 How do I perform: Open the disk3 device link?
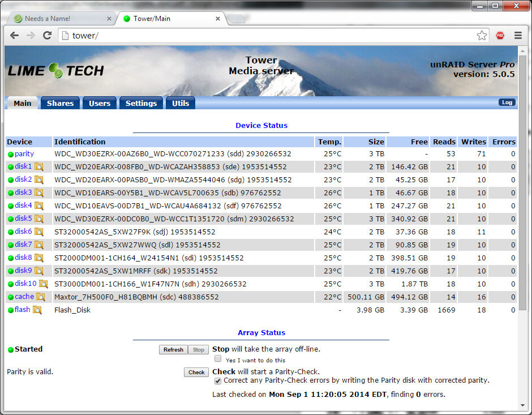point(23,192)
